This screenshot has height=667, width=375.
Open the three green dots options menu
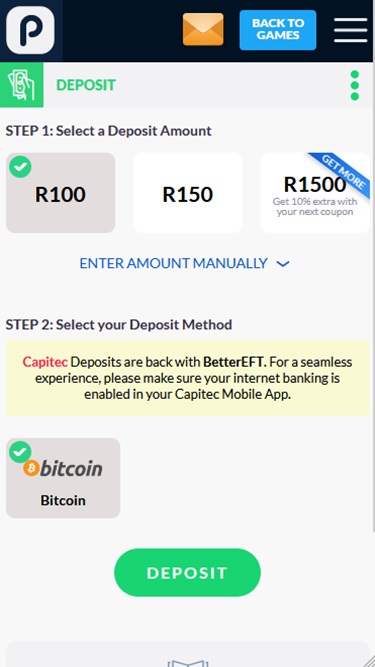pyautogui.click(x=355, y=86)
